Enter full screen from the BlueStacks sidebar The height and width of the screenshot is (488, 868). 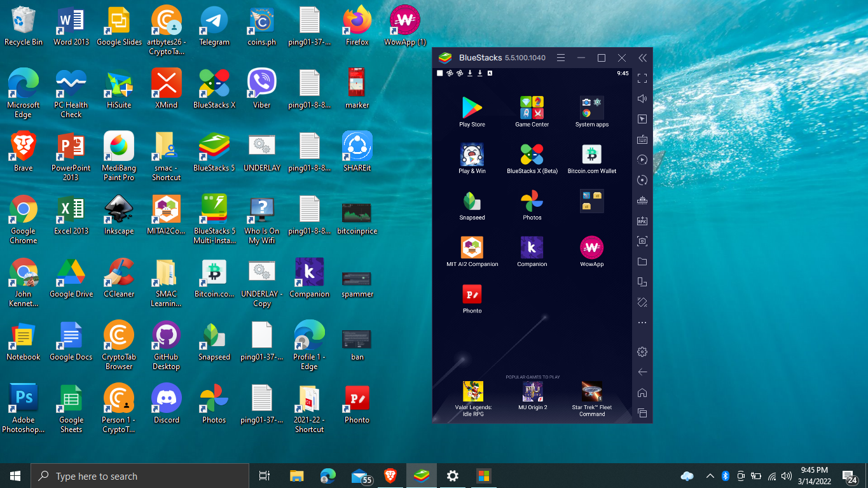tap(642, 78)
